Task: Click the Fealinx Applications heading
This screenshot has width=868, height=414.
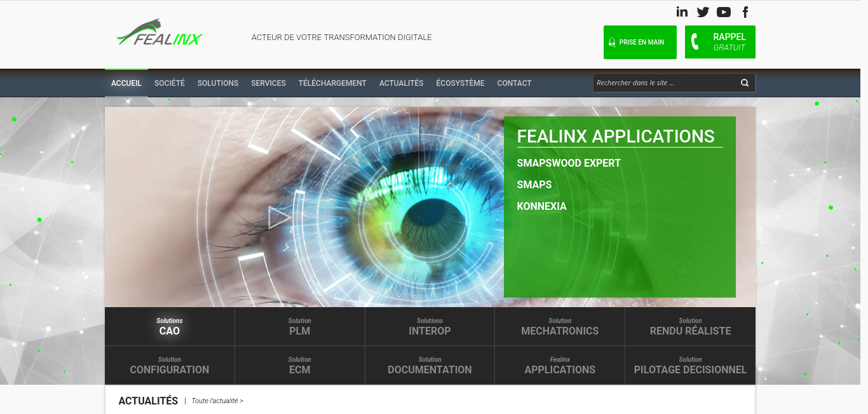Action: click(616, 136)
